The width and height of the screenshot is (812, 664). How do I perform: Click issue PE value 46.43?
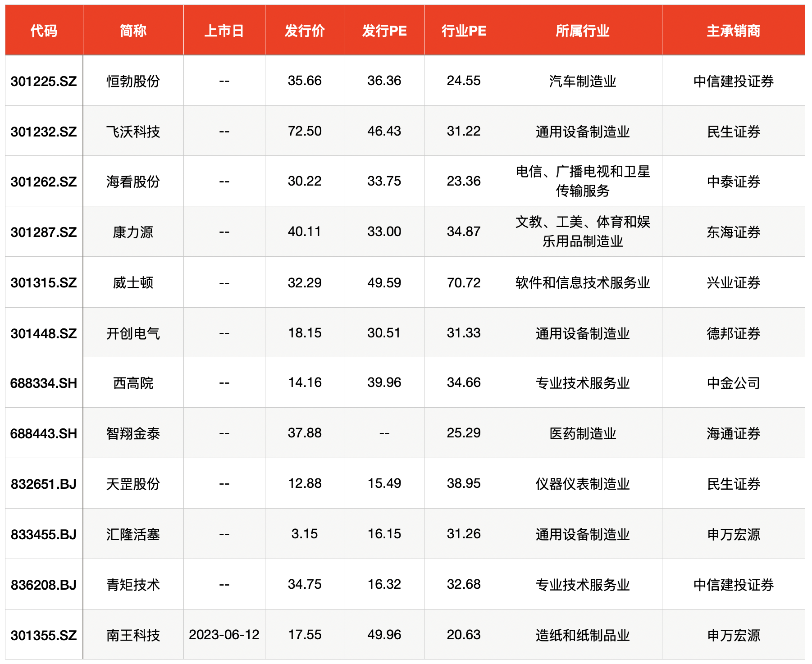pyautogui.click(x=384, y=131)
